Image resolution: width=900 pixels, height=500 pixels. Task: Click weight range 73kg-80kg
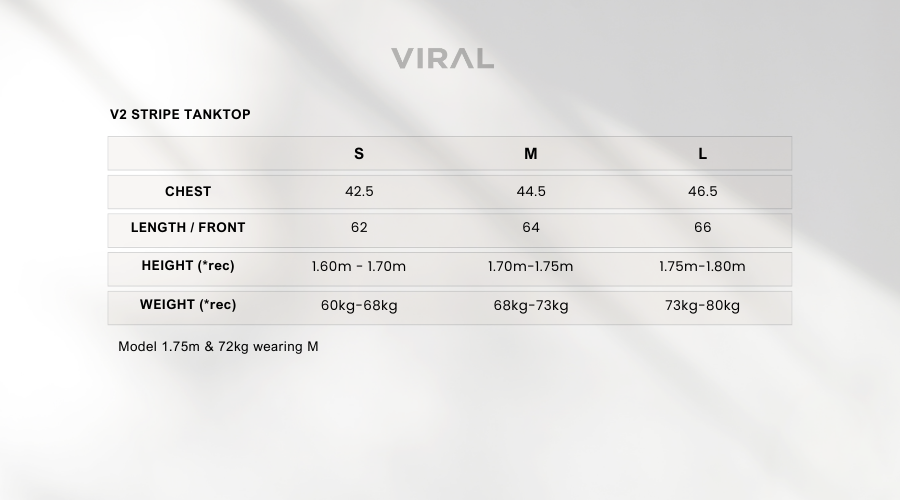point(702,305)
